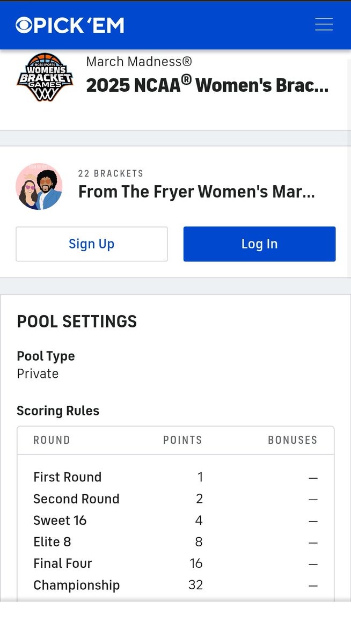Click the POOL SETTINGS heading
Viewport: 351px width, 644px height.
click(x=77, y=321)
